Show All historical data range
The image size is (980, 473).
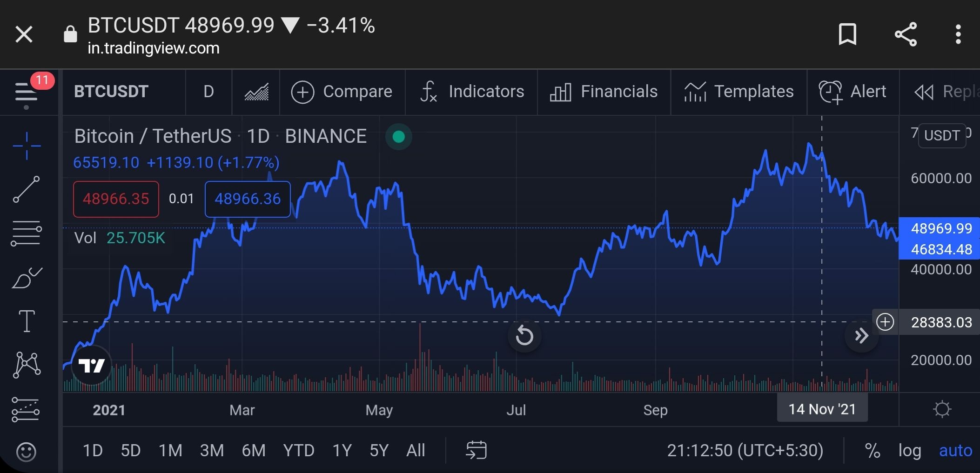click(416, 450)
